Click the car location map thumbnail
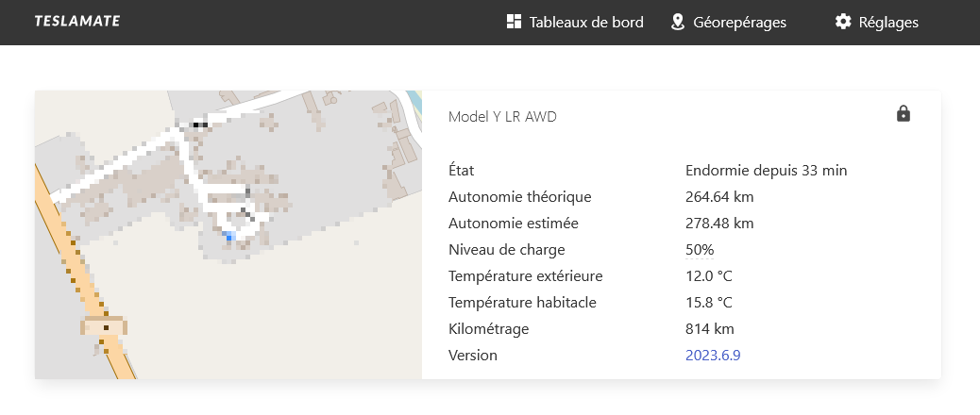 pos(228,235)
